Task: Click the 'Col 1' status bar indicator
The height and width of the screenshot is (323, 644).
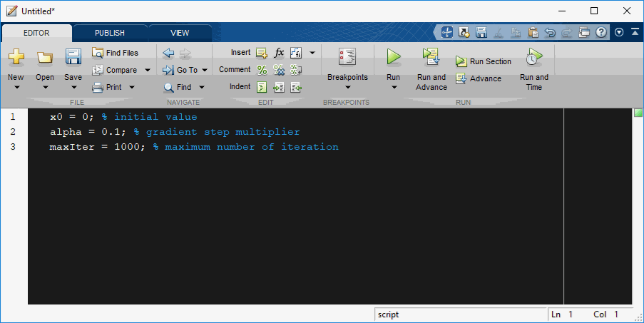Action: 605,314
